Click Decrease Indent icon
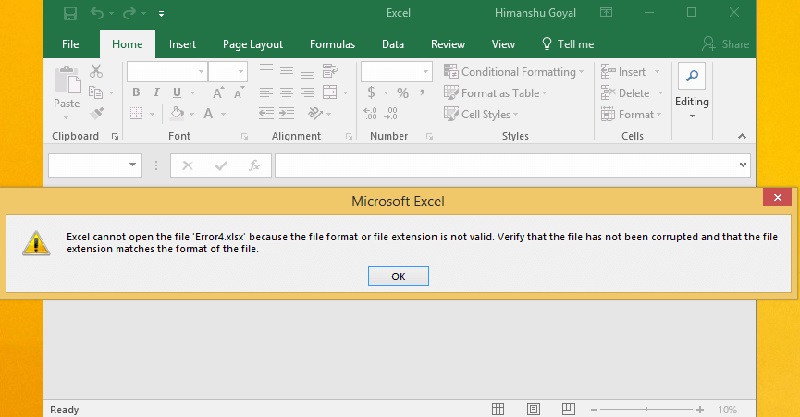This screenshot has width=800, height=417. point(266,113)
